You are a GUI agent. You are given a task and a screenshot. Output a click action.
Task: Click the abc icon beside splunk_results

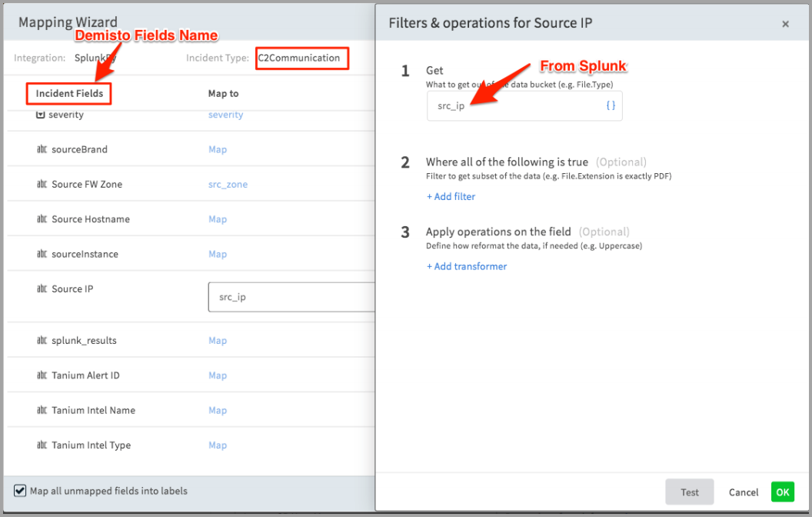(42, 340)
